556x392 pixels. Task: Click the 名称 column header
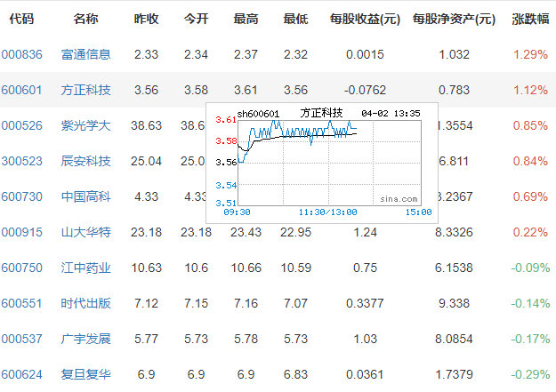[x=85, y=19]
